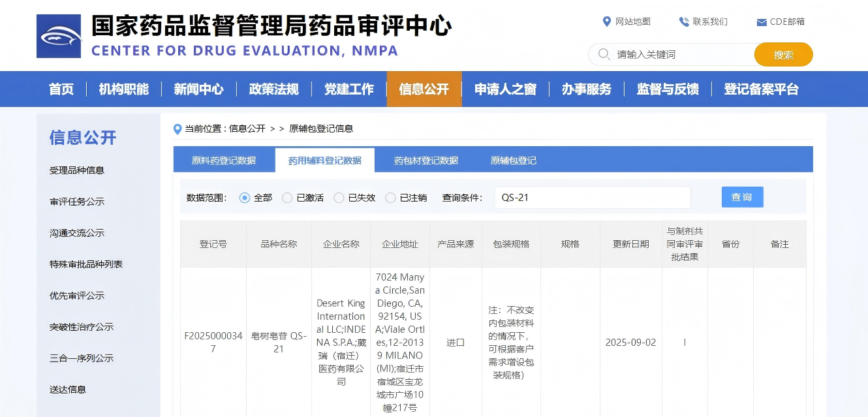Open the 申请人之窗 navigation item
The height and width of the screenshot is (417, 868).
506,89
